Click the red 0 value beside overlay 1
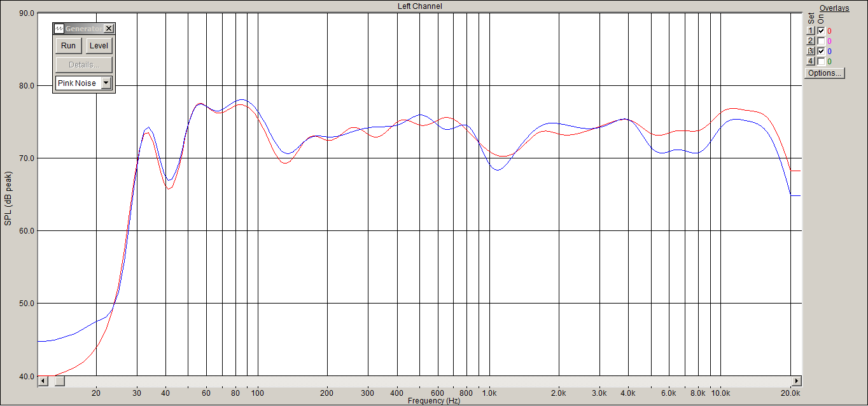 pyautogui.click(x=829, y=31)
